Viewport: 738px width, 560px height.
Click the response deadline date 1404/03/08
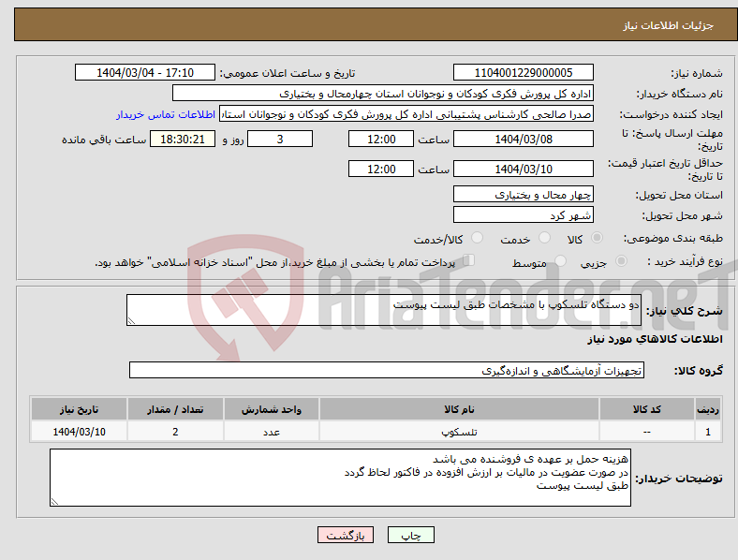[523, 140]
